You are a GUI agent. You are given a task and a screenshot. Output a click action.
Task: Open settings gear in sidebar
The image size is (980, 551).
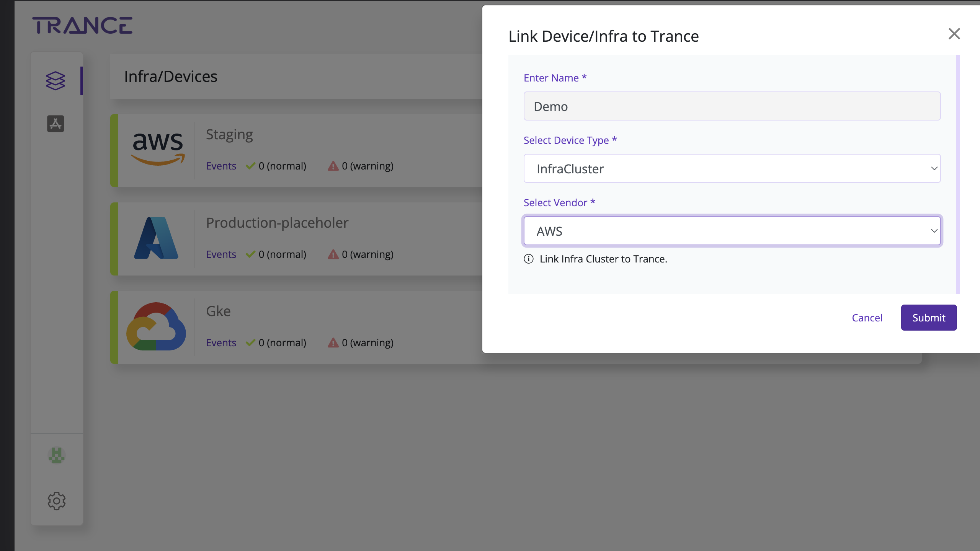57,501
